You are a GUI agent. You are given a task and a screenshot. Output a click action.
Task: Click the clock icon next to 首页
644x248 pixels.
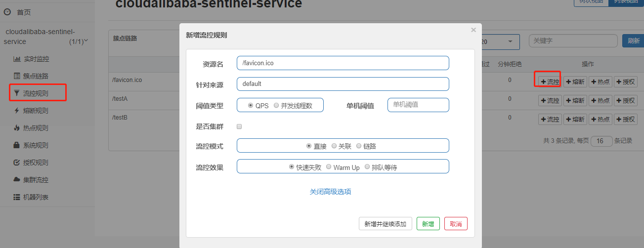click(x=7, y=12)
